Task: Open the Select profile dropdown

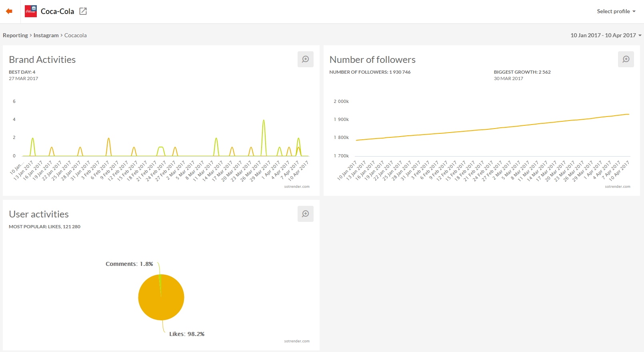Action: 616,11
